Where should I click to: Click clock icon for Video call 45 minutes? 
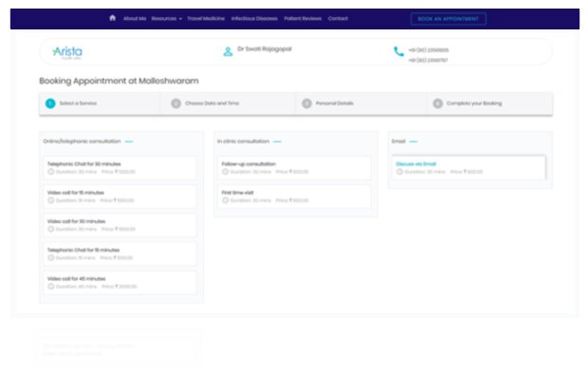click(51, 287)
